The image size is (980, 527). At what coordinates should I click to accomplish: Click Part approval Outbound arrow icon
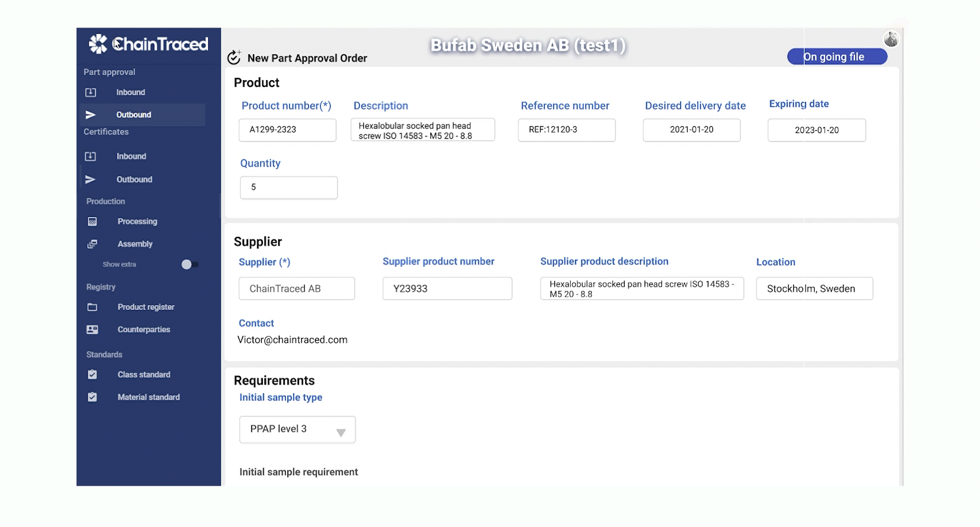[90, 115]
